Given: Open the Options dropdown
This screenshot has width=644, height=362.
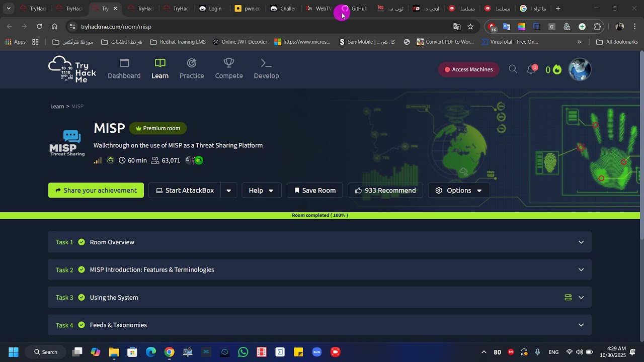Looking at the screenshot, I should tap(458, 191).
